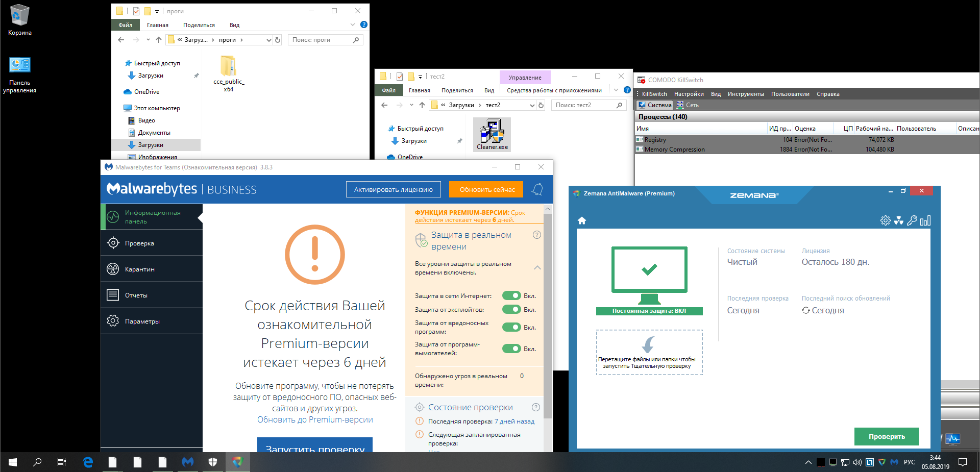This screenshot has width=980, height=472.
Task: Open address history dropdown in тест2 window
Action: [532, 105]
